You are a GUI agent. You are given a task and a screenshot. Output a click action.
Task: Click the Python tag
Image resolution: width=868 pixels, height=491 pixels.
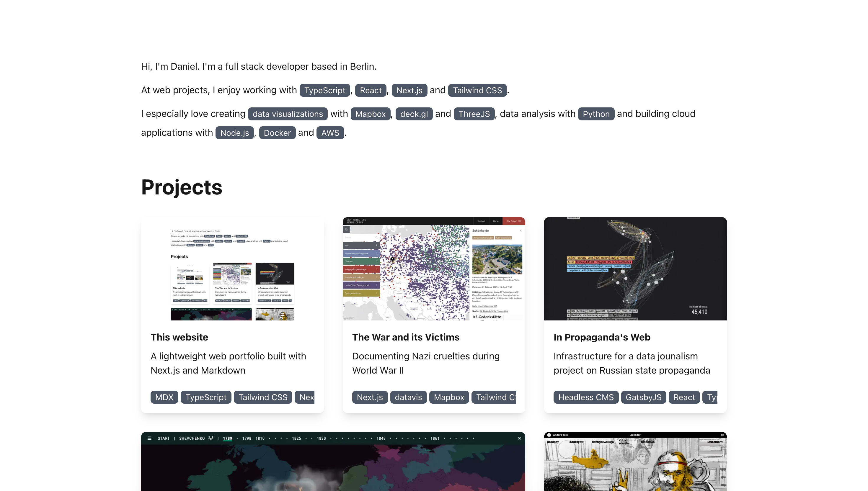tap(596, 114)
